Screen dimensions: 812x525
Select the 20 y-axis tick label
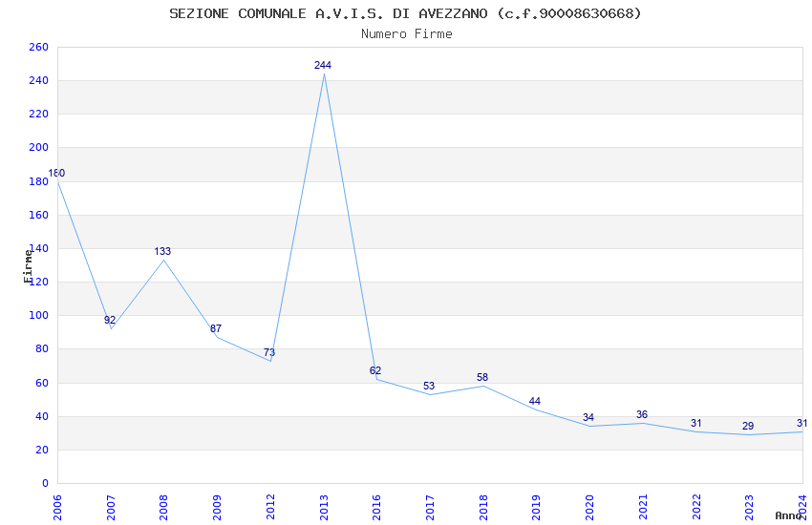(x=42, y=450)
